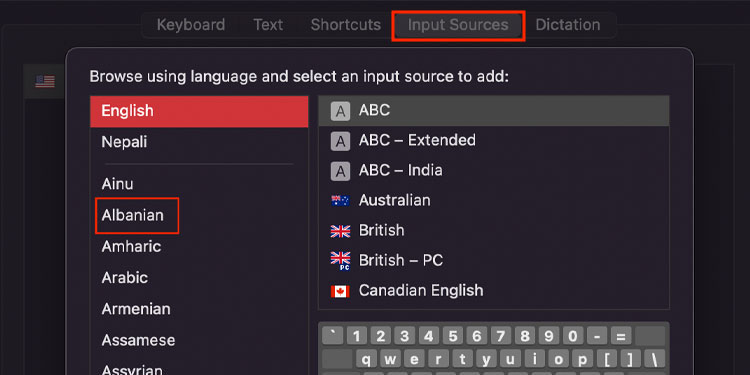Screen dimensions: 750x375
Task: Click the ABC – Extended keyboard icon
Action: click(340, 141)
